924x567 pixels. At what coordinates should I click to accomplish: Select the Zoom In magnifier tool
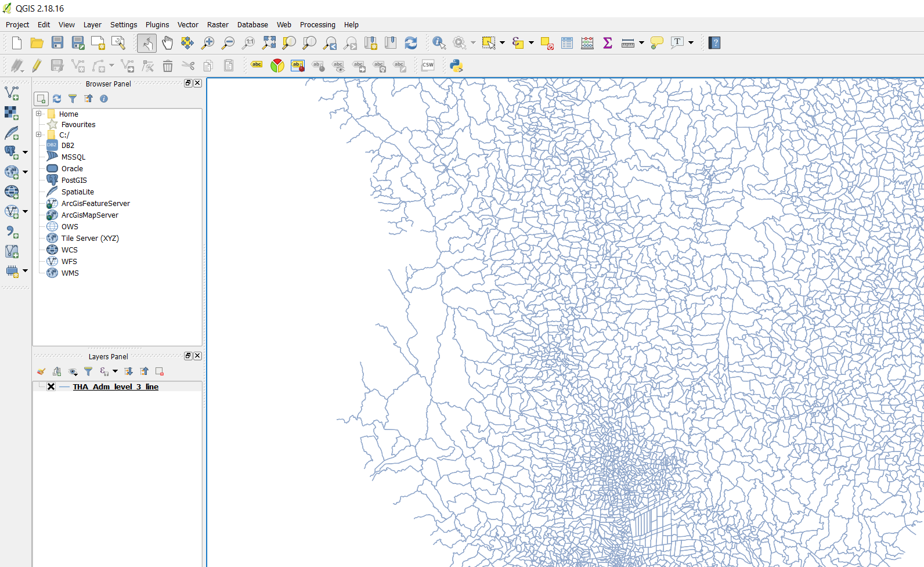coord(208,43)
